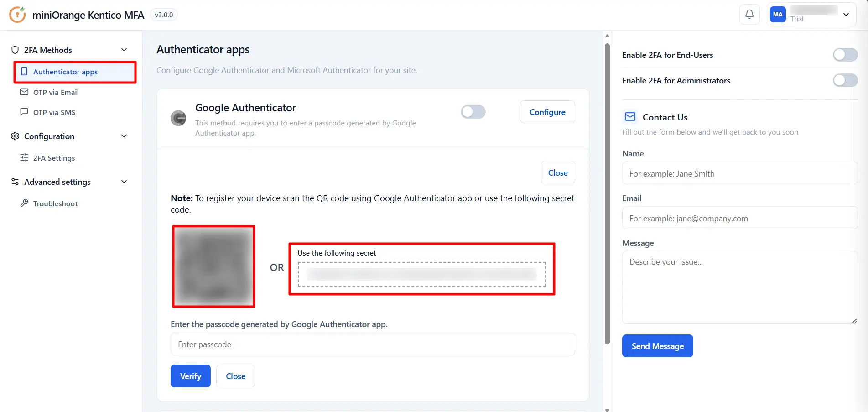Click the Troubleshoot wrench icon
Screen dimensions: 868x412
pyautogui.click(x=24, y=203)
